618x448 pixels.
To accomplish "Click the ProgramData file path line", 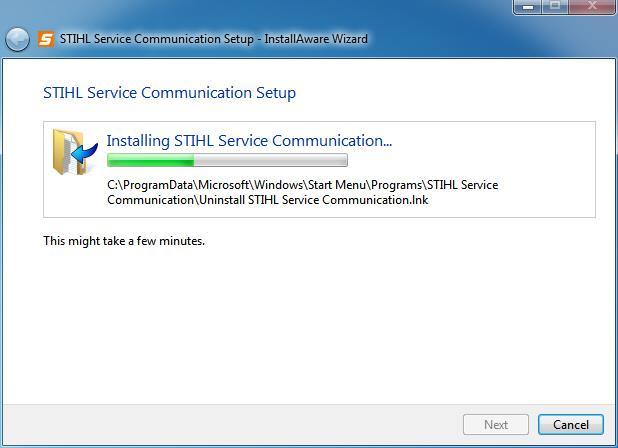I will click(302, 185).
